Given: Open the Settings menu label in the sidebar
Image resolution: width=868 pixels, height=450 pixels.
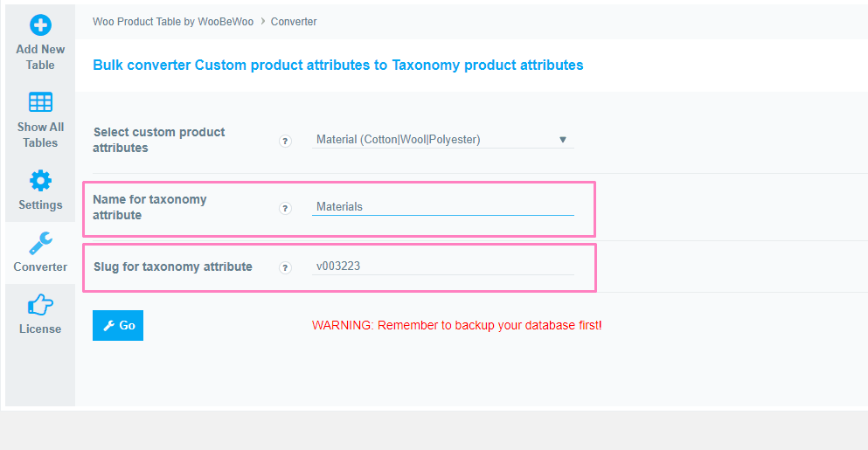Looking at the screenshot, I should [x=40, y=204].
